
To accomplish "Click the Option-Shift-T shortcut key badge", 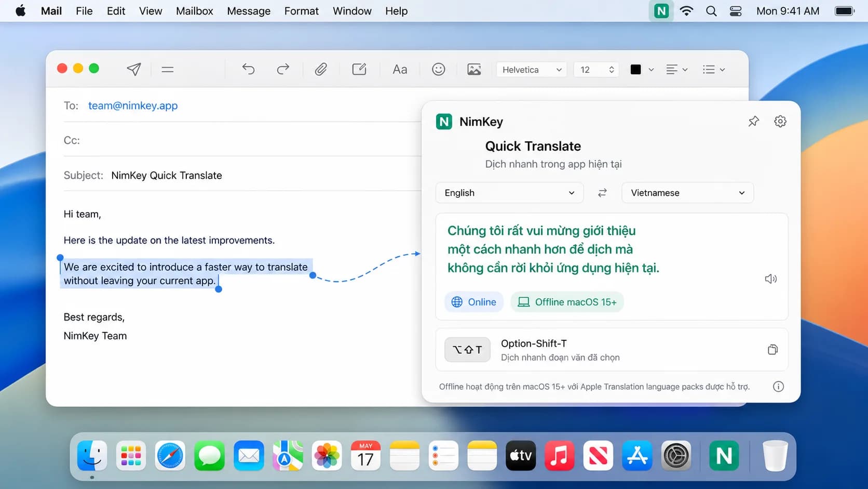I will click(x=467, y=349).
